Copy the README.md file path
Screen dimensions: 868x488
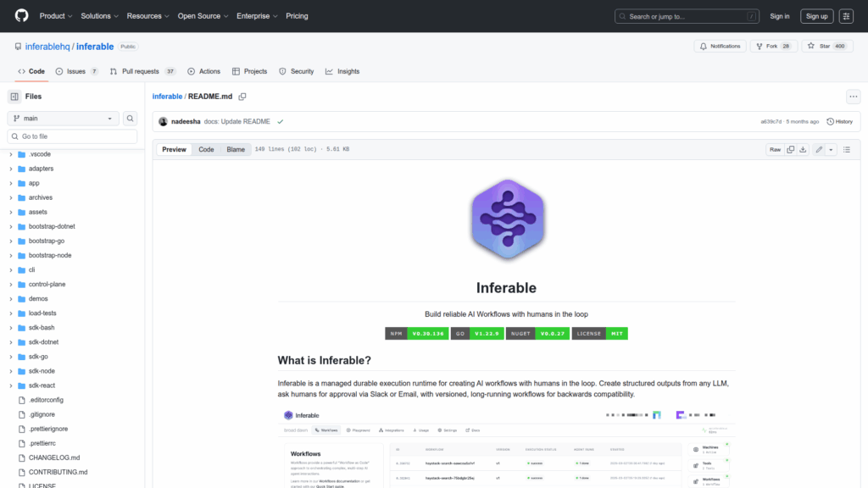(242, 97)
